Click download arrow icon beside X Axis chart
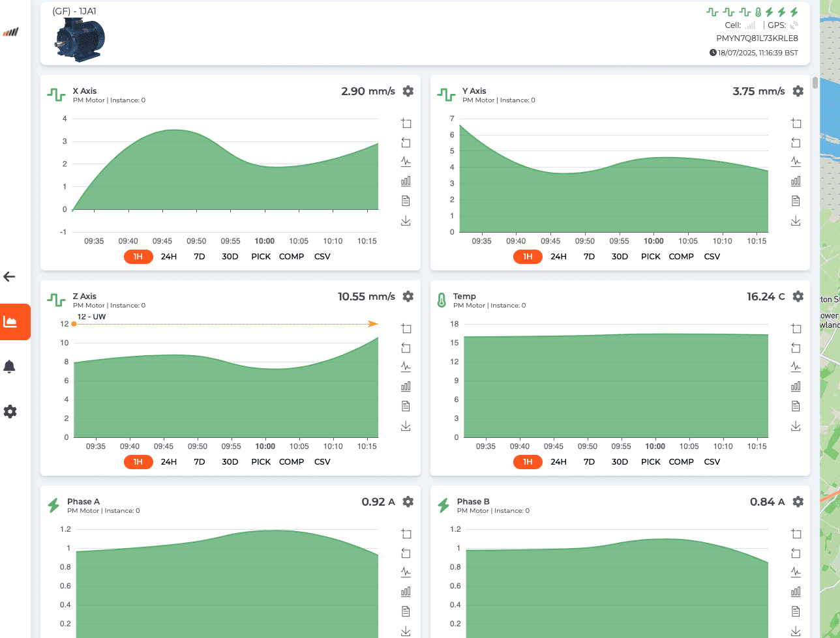 (x=406, y=221)
